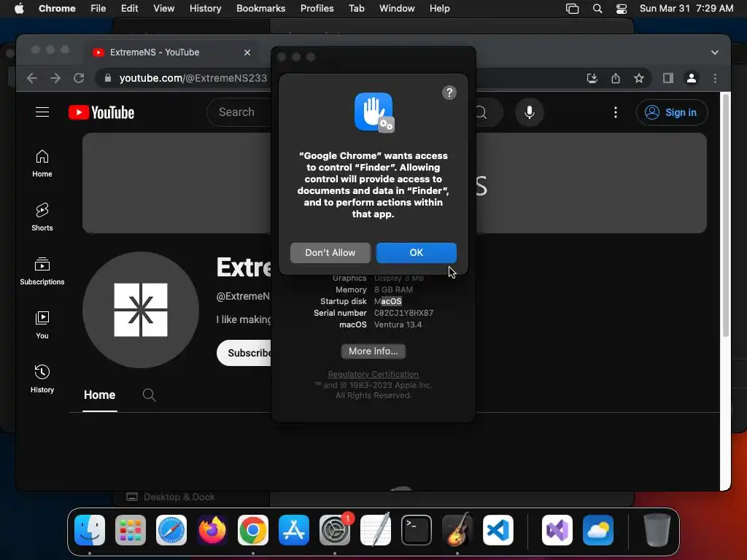Click the install app icon in address bar
This screenshot has height=560, width=747.
click(x=592, y=78)
